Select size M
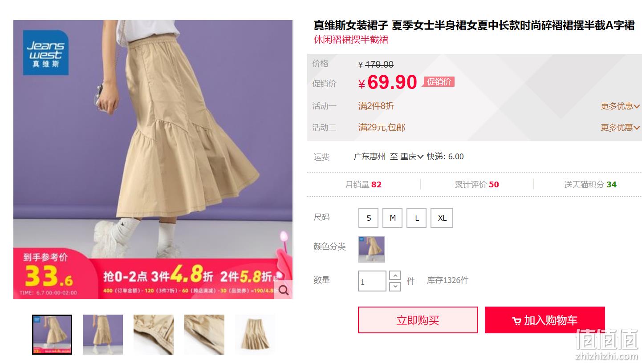Screen dimensions: 642x364 (392, 218)
